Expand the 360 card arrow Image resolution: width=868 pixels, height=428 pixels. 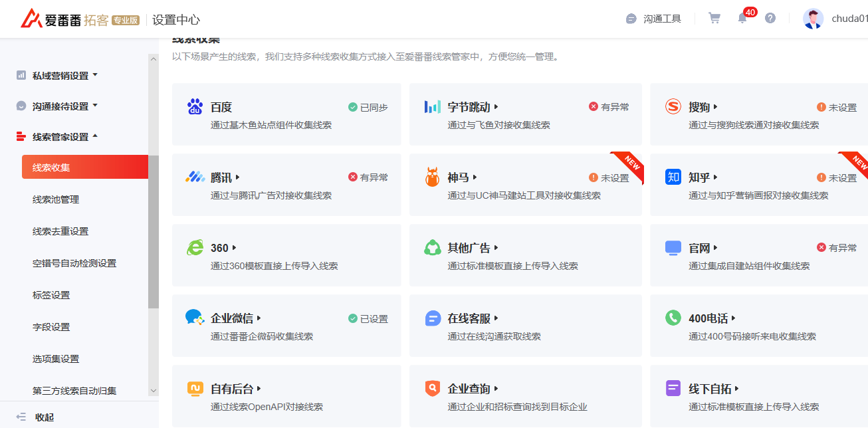235,248
